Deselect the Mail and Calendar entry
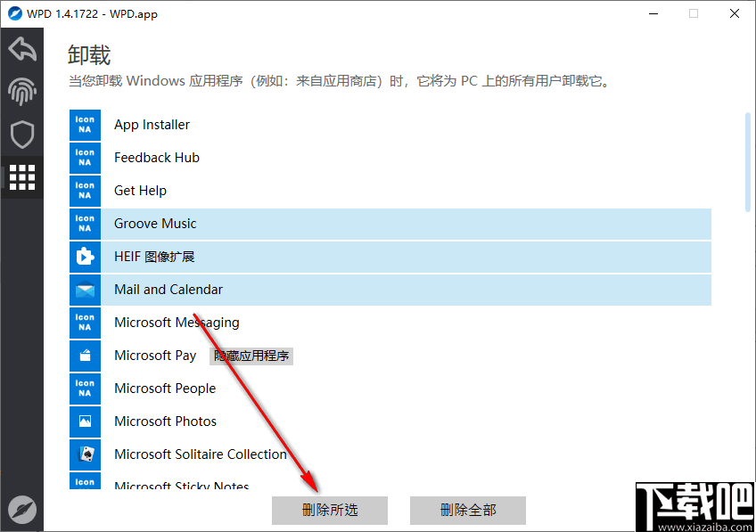 390,290
